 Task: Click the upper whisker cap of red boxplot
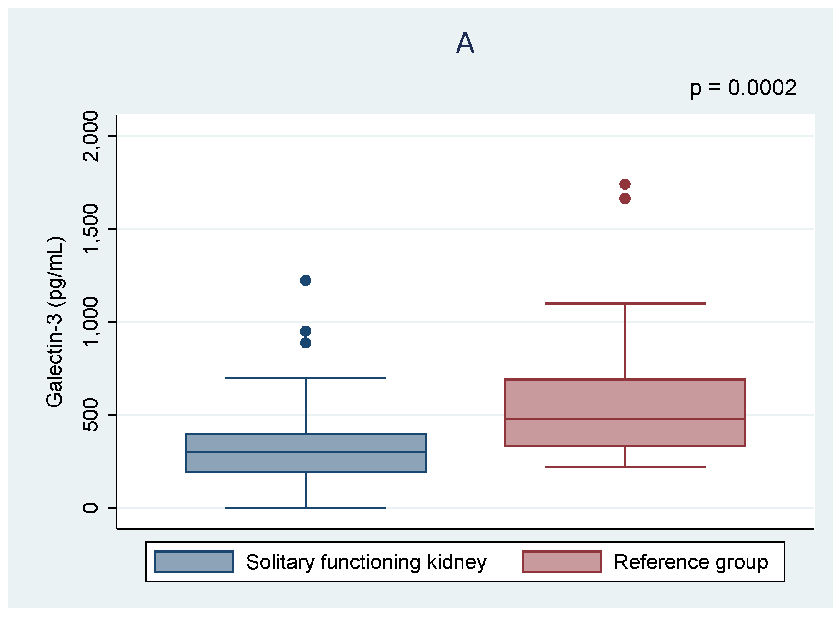pyautogui.click(x=625, y=303)
